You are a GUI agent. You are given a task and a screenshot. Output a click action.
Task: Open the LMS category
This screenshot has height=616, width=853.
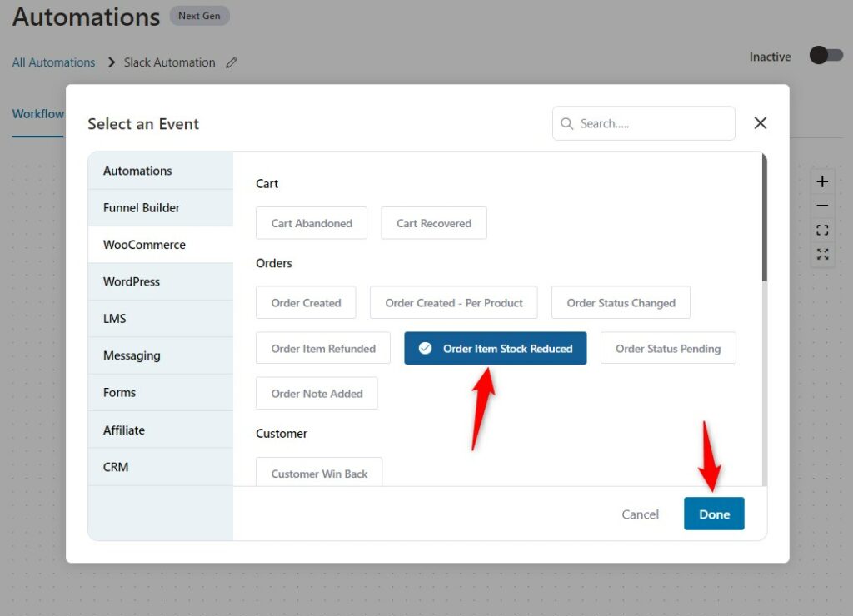pos(161,319)
